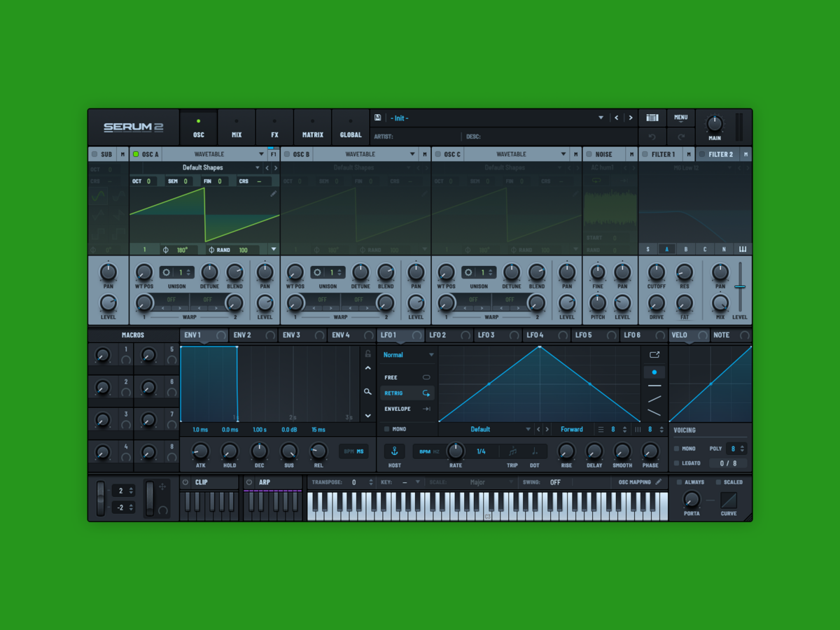Image resolution: width=840 pixels, height=630 pixels.
Task: Enable FILTER 1
Action: click(645, 154)
